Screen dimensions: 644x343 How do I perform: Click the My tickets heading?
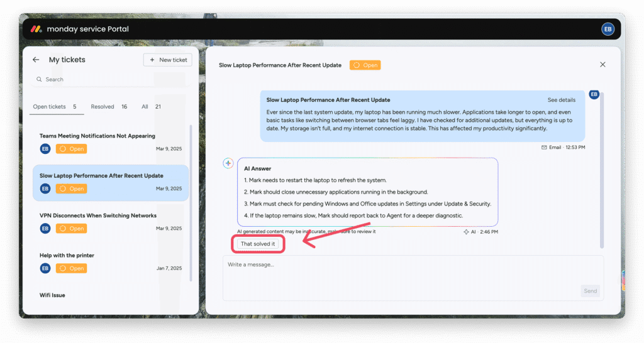(x=67, y=60)
